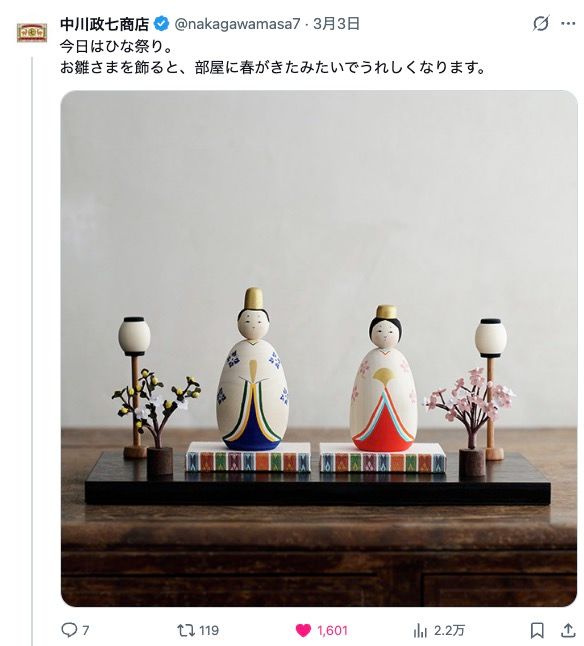Viewport: 584px width, 646px height.
Task: Open 中川政七商店 profile avatar
Action: click(x=32, y=33)
